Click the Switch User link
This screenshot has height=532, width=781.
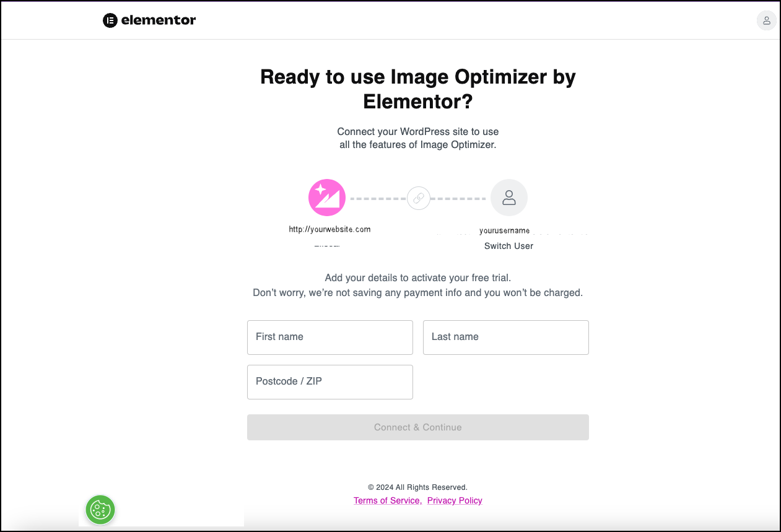tap(508, 246)
